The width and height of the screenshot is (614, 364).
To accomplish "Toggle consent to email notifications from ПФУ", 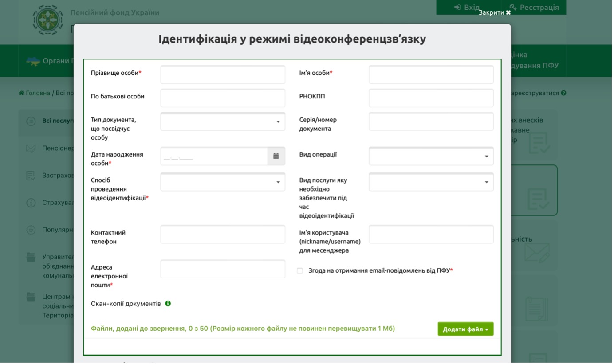I will coord(301,271).
